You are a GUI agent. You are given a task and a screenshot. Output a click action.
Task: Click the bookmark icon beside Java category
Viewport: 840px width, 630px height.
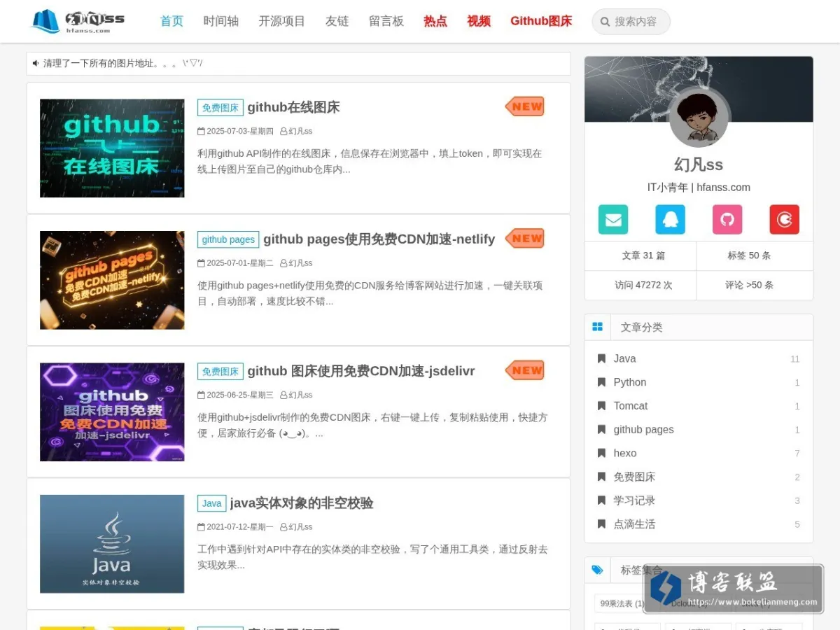601,358
